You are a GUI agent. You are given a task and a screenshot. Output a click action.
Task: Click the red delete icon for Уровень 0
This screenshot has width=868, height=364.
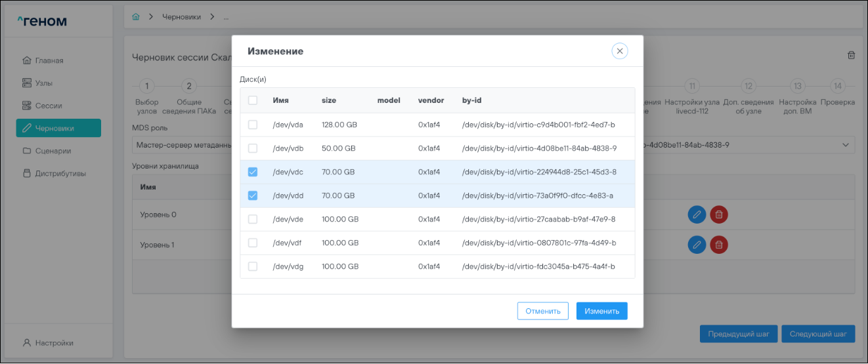(x=719, y=214)
